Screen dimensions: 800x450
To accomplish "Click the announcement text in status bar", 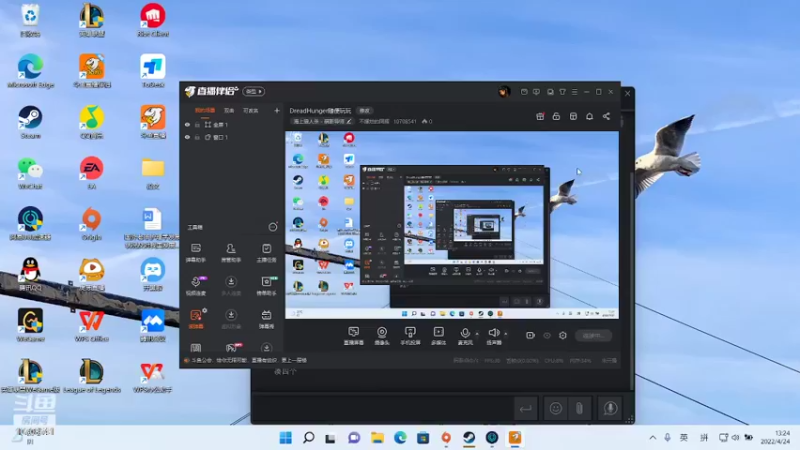I will tap(249, 360).
